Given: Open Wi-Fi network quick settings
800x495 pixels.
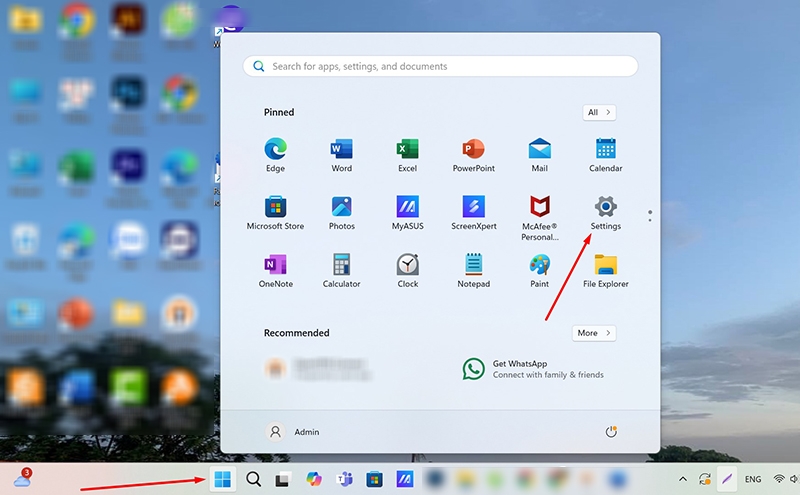Looking at the screenshot, I should [779, 479].
